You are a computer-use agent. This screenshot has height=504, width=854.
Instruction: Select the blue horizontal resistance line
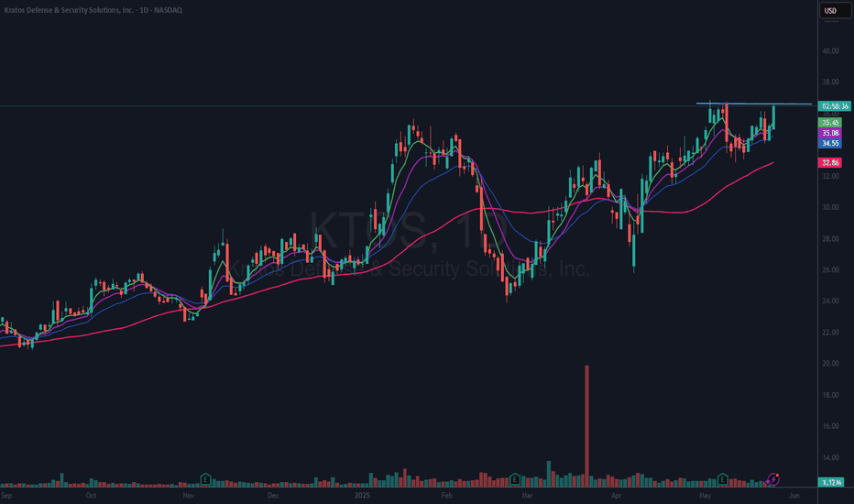754,104
